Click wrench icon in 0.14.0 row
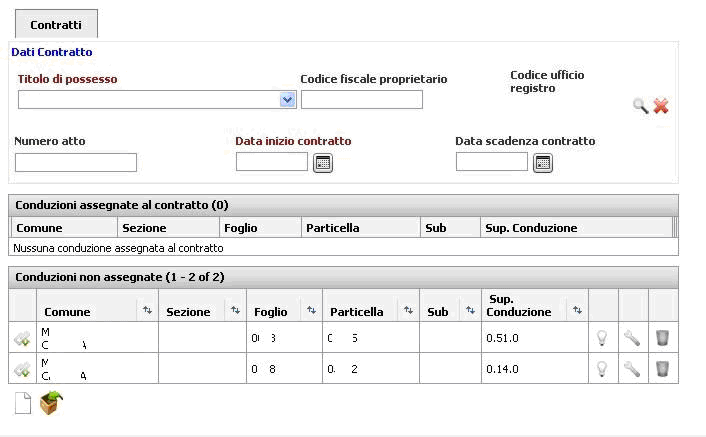The width and height of the screenshot is (706, 437). click(632, 369)
